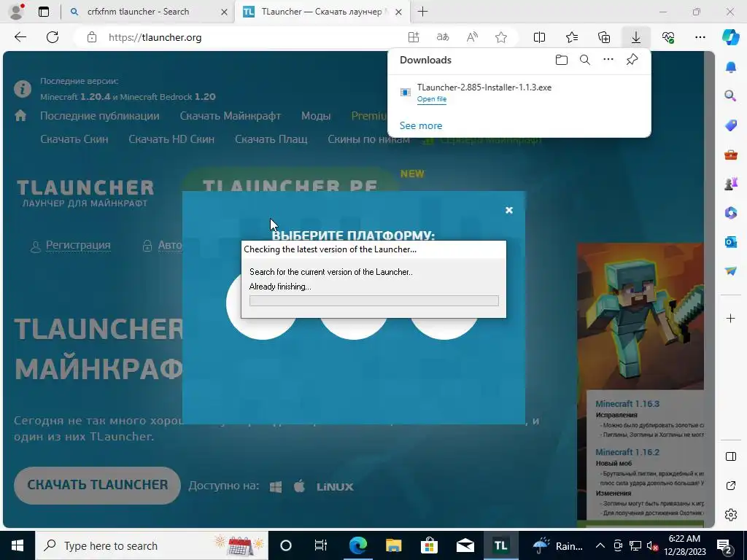
Task: Open sidebar Shopping tag icon
Action: [731, 125]
